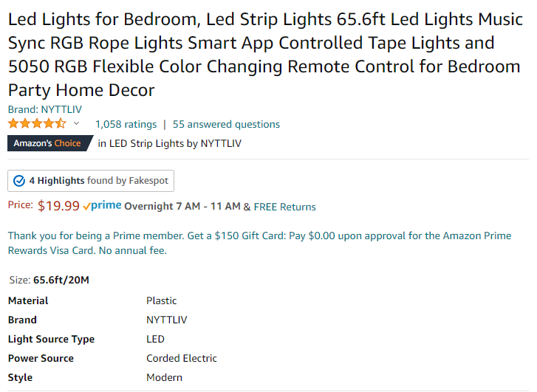Screen dimensions: 537x392
Task: Click the Prime logo badge
Action: (102, 206)
